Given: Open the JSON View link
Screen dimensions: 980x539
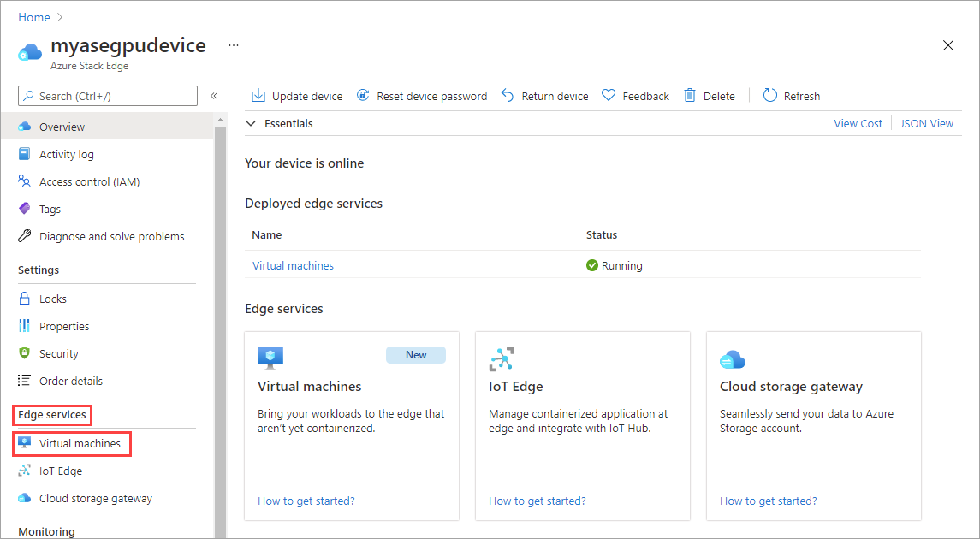Looking at the screenshot, I should [926, 124].
